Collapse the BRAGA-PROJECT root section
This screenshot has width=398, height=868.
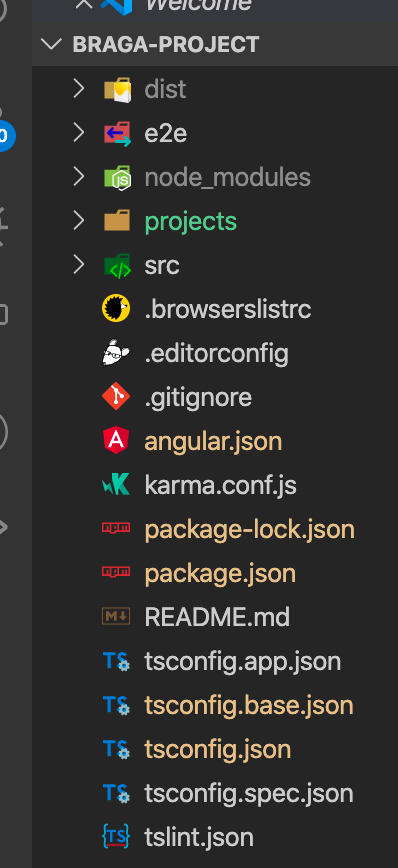[51, 44]
